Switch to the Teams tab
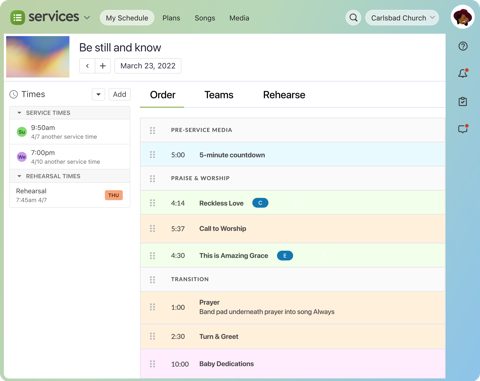The height and width of the screenshot is (381, 480). tap(219, 95)
